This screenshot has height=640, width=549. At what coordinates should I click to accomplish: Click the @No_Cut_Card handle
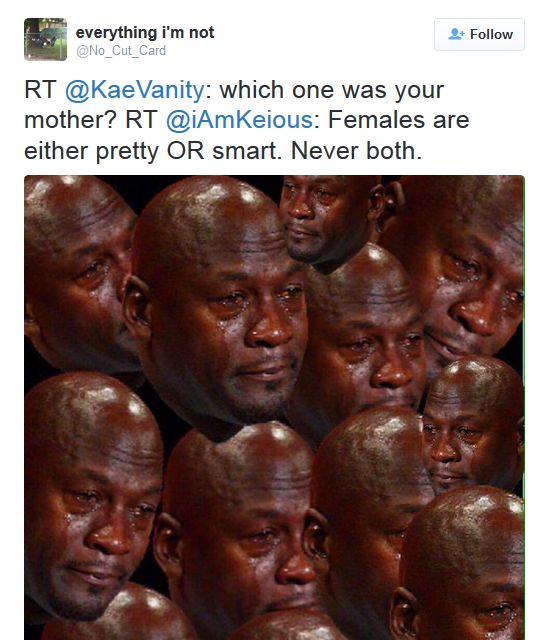[121, 51]
